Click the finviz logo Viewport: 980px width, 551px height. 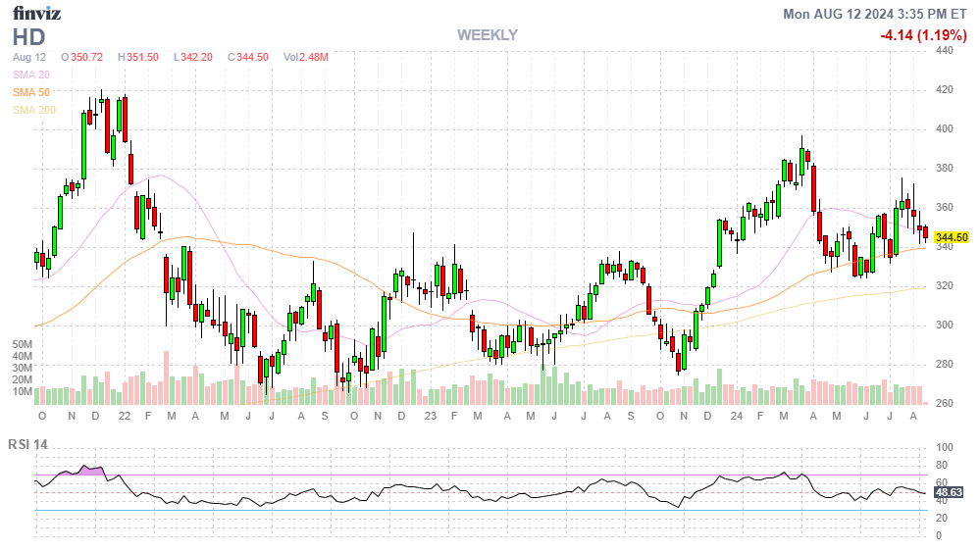34,13
